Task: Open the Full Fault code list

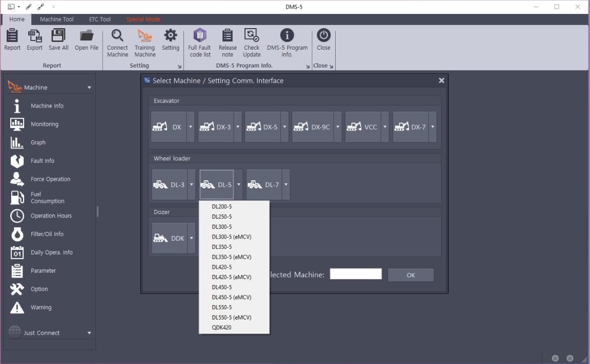Action: pos(200,36)
